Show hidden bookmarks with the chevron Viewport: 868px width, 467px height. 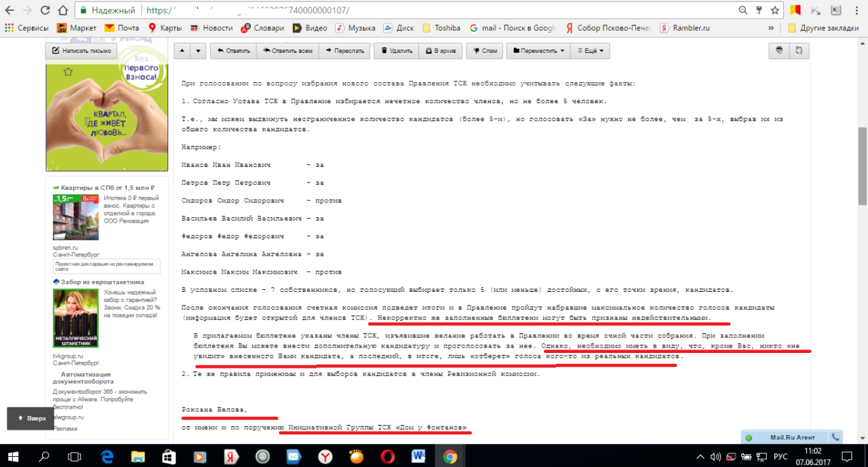click(x=771, y=28)
